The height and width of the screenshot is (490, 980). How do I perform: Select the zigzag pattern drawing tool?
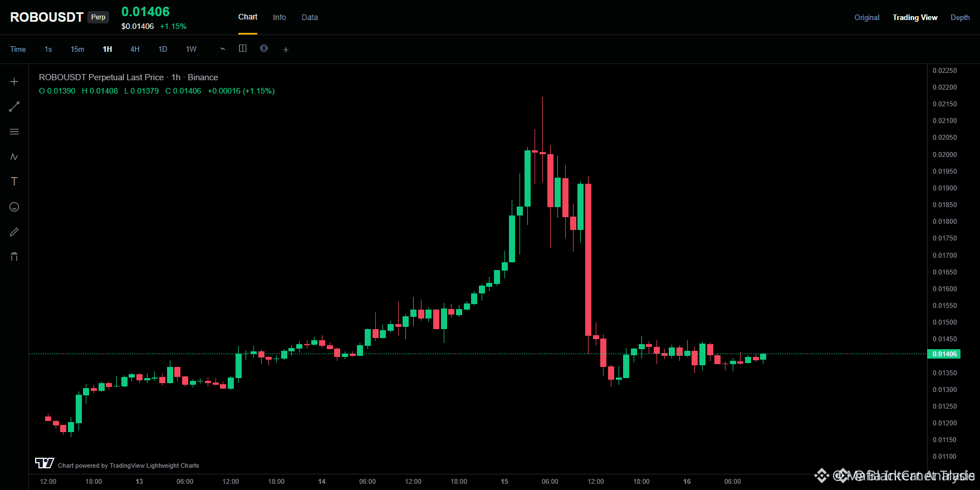14,157
